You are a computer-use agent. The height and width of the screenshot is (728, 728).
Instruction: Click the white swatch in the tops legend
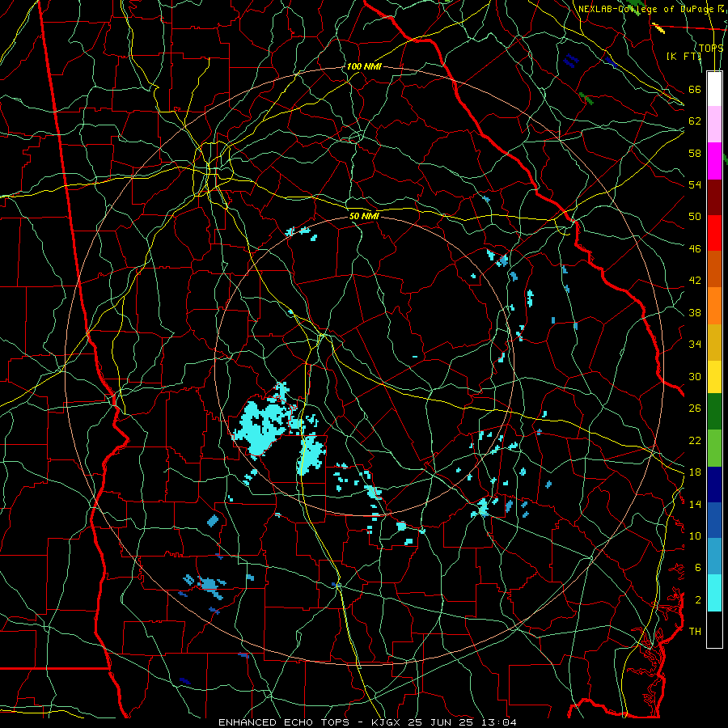coord(714,89)
